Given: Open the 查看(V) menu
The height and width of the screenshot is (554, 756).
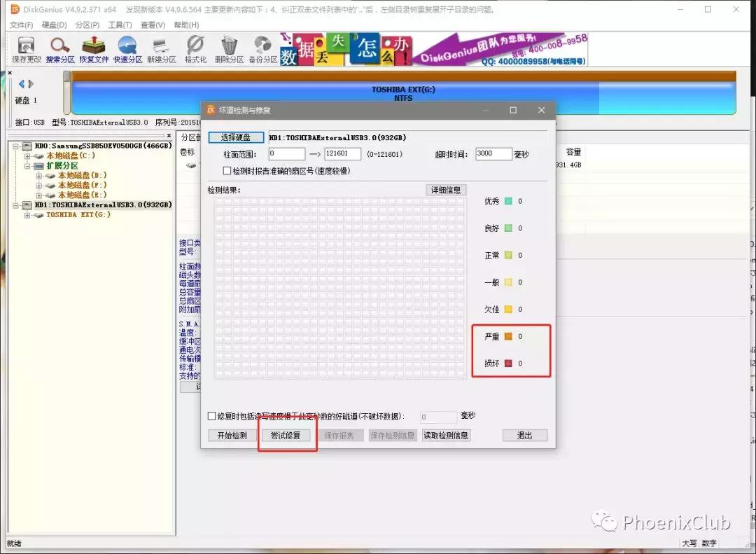Looking at the screenshot, I should (153, 25).
